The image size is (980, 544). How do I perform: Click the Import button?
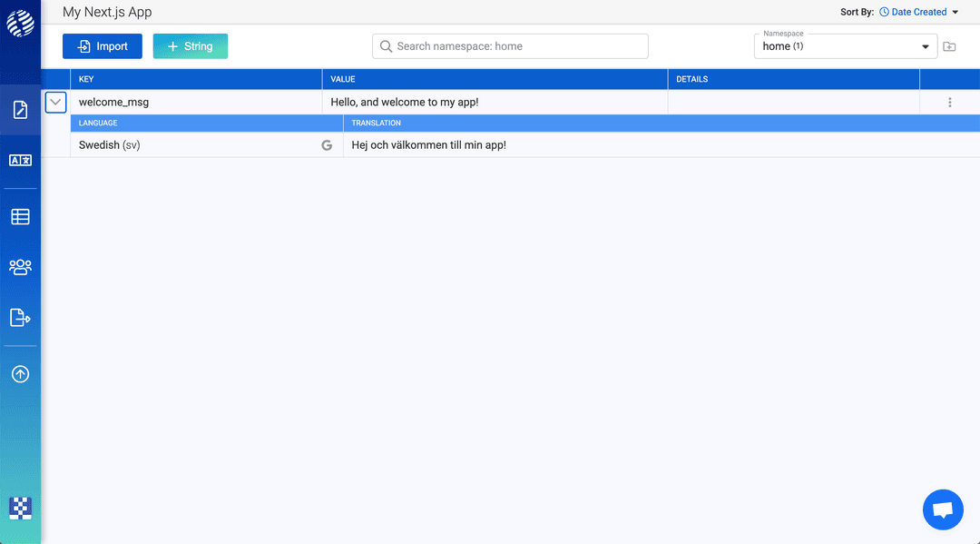point(102,45)
